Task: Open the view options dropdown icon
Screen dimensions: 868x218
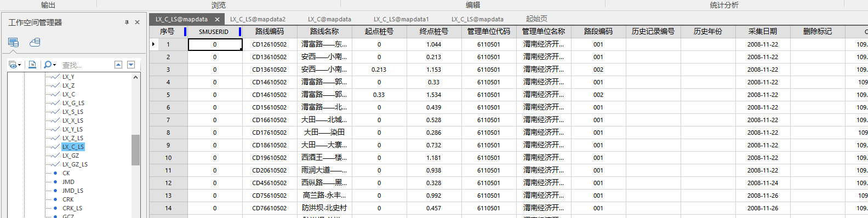Action: (x=15, y=65)
